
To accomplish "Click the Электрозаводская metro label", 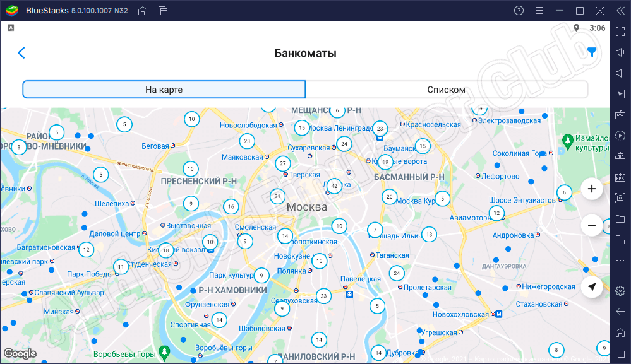I will [509, 121].
